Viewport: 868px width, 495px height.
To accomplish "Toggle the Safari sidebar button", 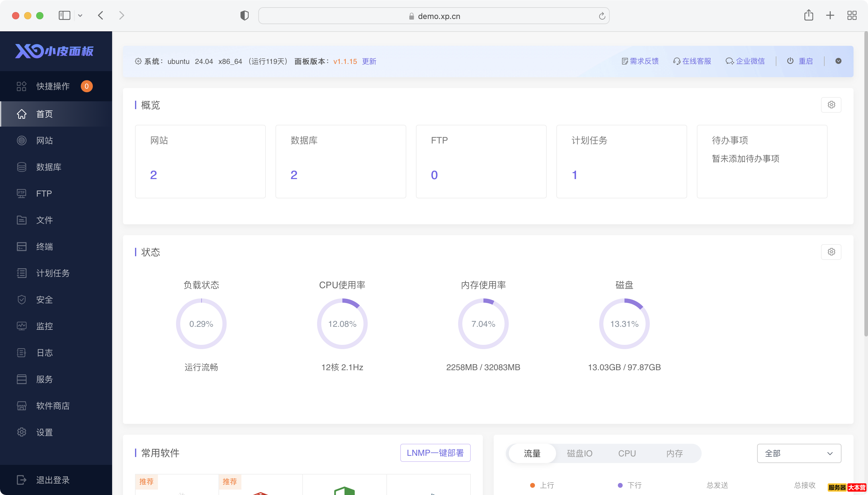I will pyautogui.click(x=64, y=16).
